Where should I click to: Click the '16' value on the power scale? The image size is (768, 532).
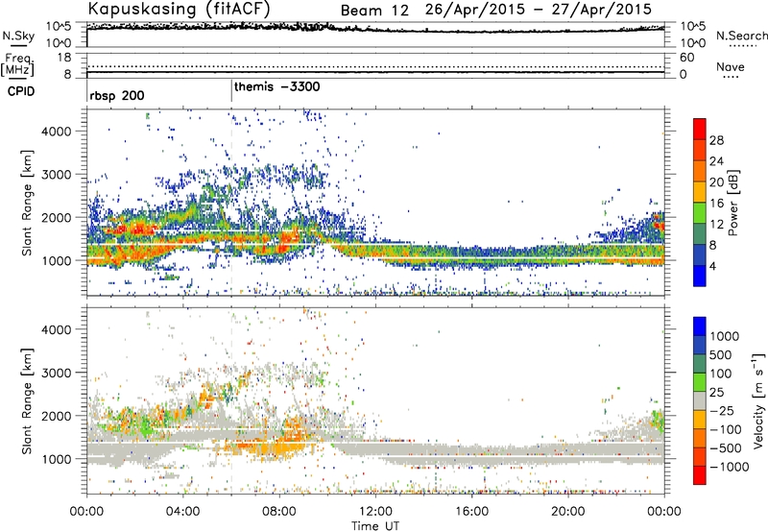(716, 204)
